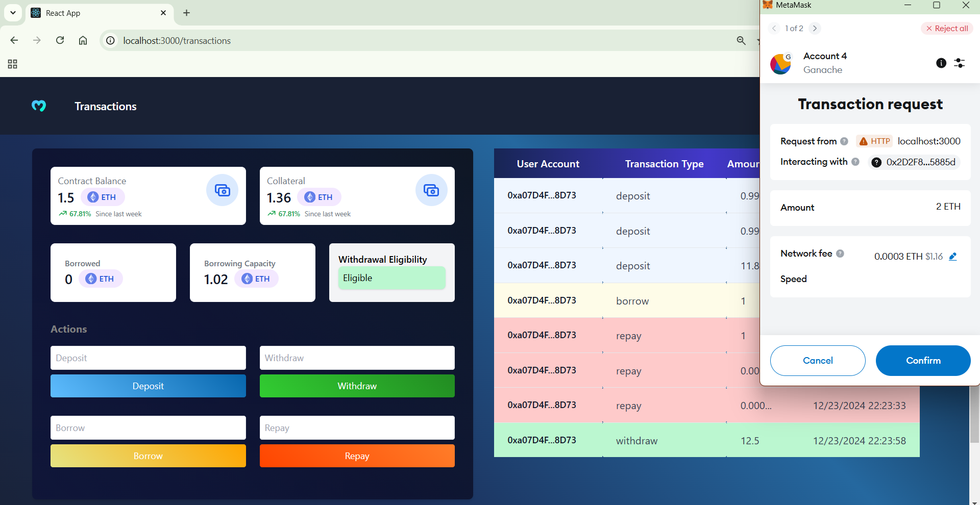Viewport: 980px width, 505px height.
Task: Go to previous MetaMask request
Action: click(x=774, y=29)
